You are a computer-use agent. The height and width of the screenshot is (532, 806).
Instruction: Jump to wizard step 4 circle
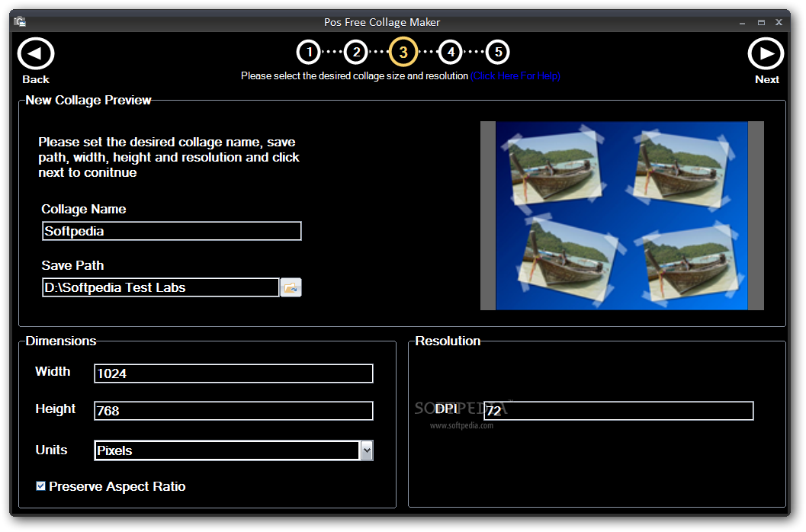coord(451,52)
